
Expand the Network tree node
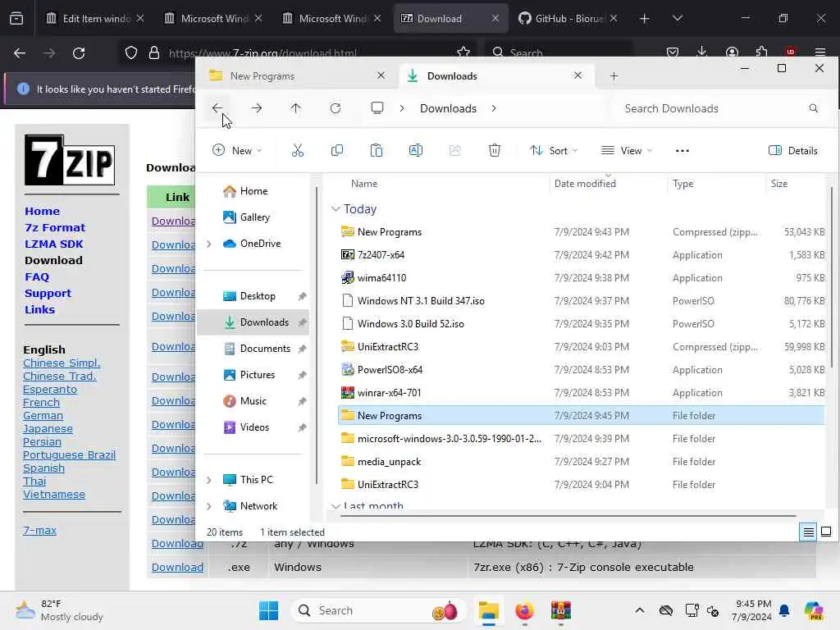tap(209, 506)
